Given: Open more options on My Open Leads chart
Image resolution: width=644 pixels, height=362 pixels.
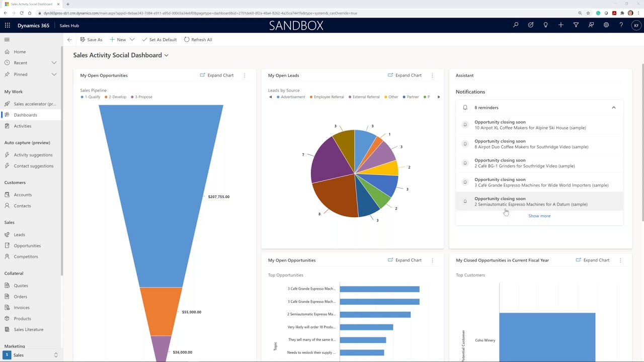Looking at the screenshot, I should click(432, 75).
